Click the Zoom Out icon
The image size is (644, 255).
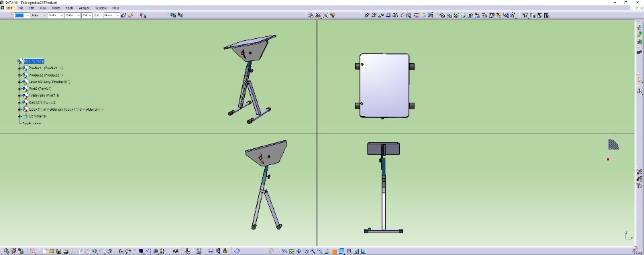coord(319,251)
